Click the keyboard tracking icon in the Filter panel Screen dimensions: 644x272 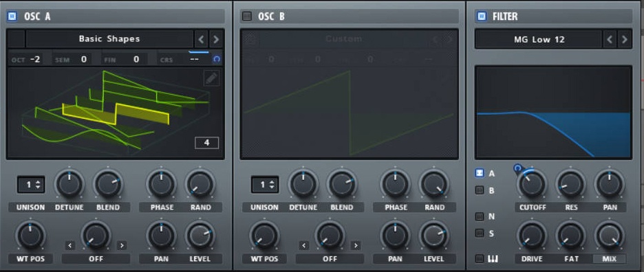click(493, 259)
